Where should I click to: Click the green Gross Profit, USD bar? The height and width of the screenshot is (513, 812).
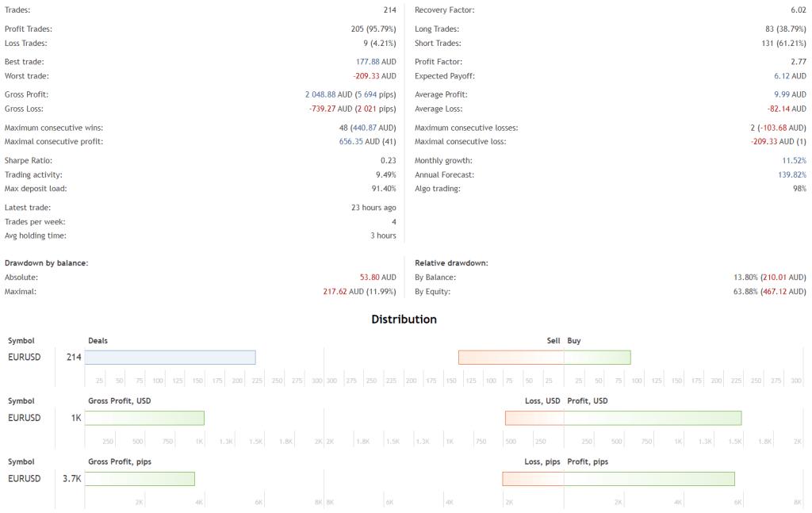coord(144,418)
